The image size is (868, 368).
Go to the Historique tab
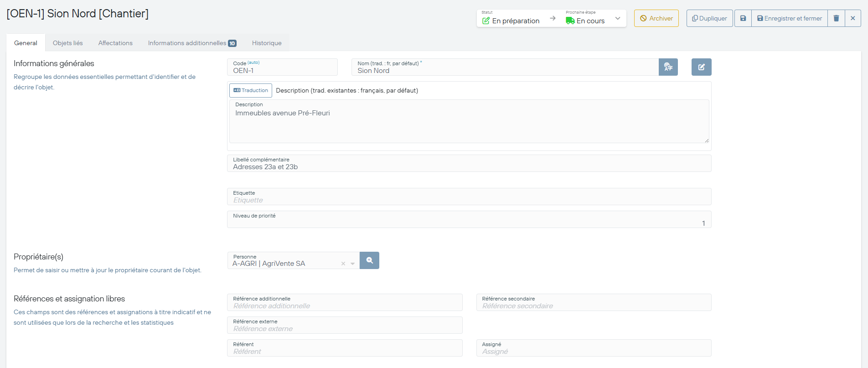click(x=267, y=43)
